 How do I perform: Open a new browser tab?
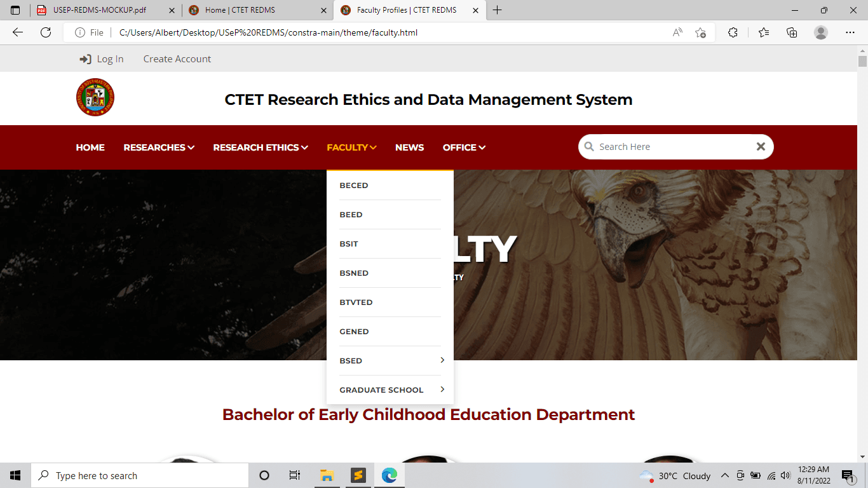[497, 10]
